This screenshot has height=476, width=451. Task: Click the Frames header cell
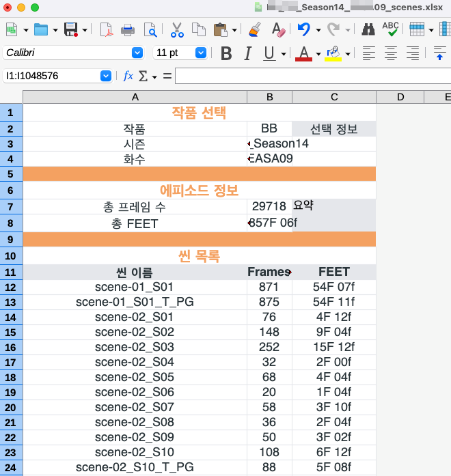click(270, 272)
